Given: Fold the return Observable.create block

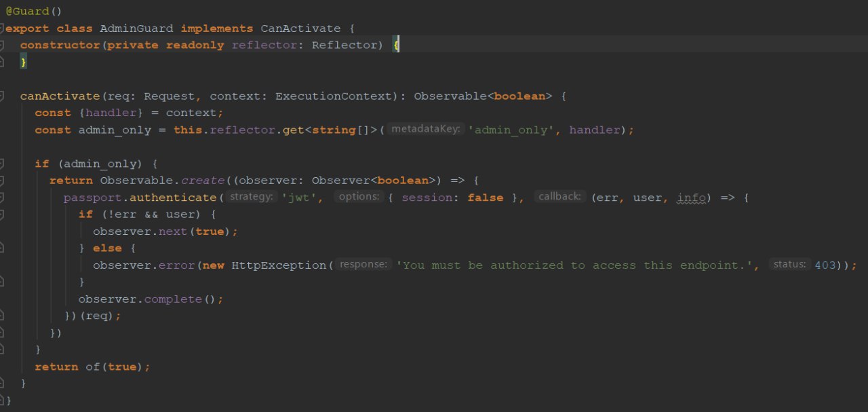Looking at the screenshot, I should [2, 181].
